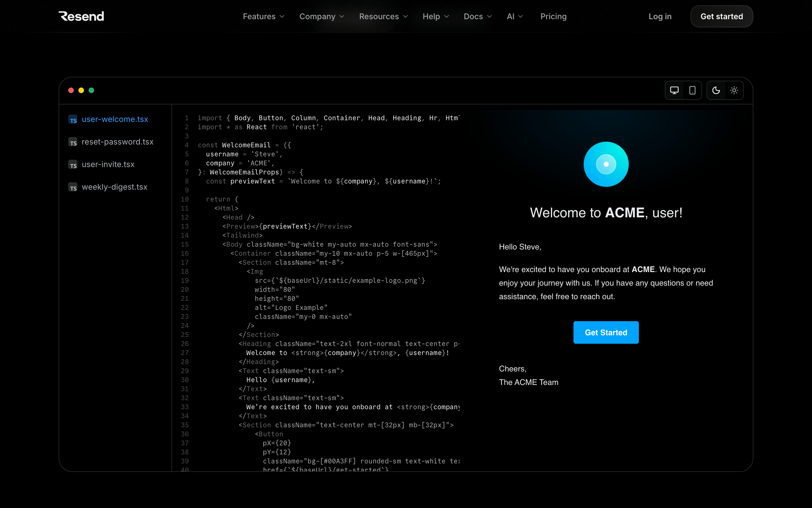Click the Resend logo

pos(81,16)
